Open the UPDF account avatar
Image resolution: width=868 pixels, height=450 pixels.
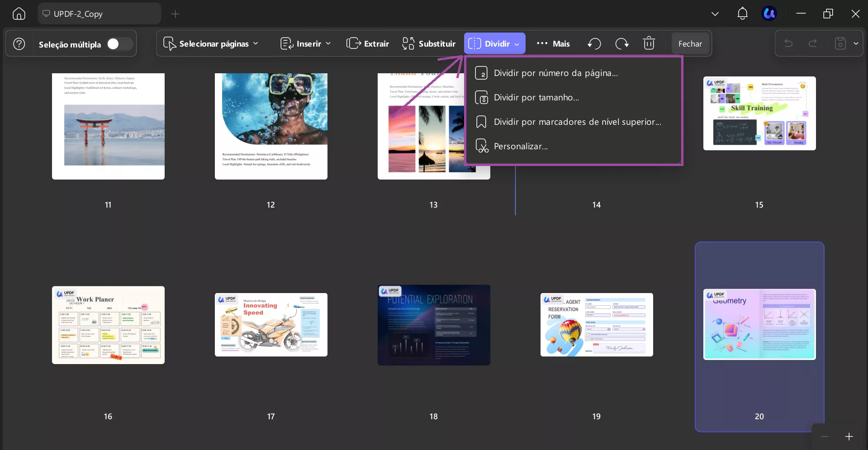click(x=769, y=14)
